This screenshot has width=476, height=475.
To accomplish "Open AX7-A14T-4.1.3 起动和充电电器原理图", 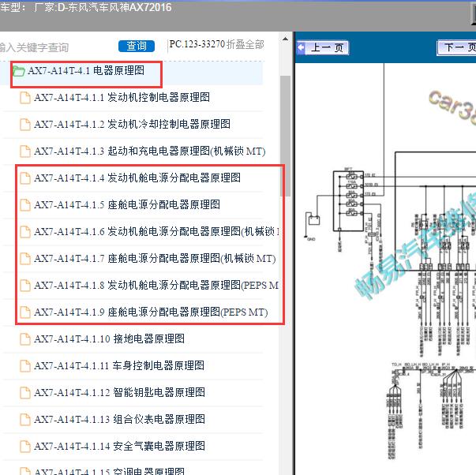I will pyautogui.click(x=150, y=151).
